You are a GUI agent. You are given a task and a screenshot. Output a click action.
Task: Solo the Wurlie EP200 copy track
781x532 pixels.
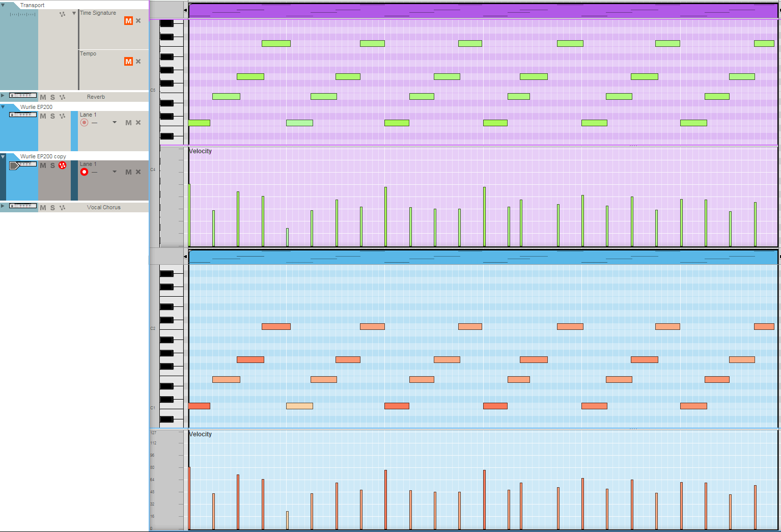(52, 165)
